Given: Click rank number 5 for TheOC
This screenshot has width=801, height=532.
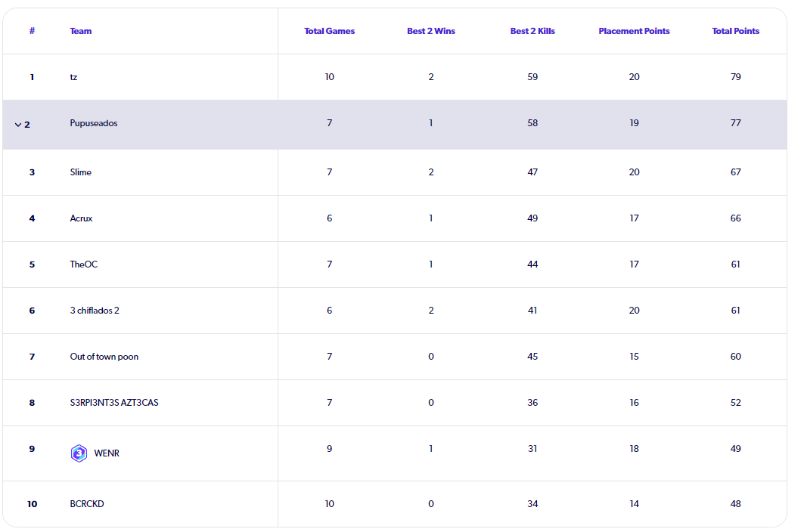Looking at the screenshot, I should click(33, 264).
